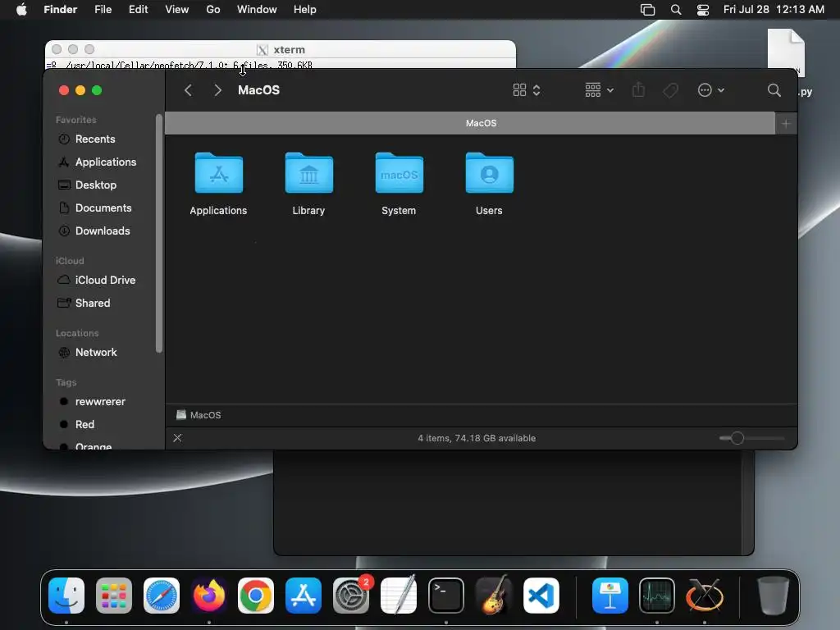The height and width of the screenshot is (630, 840).
Task: Select the System folder
Action: [399, 172]
